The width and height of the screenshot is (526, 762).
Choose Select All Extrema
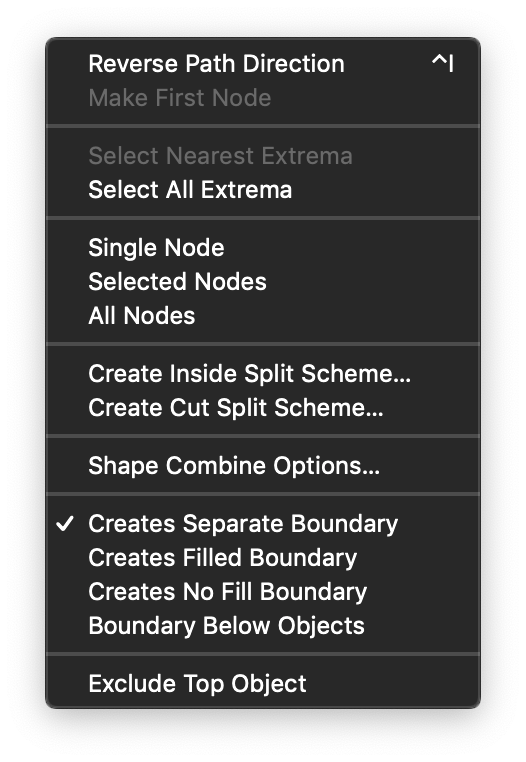coord(263,190)
